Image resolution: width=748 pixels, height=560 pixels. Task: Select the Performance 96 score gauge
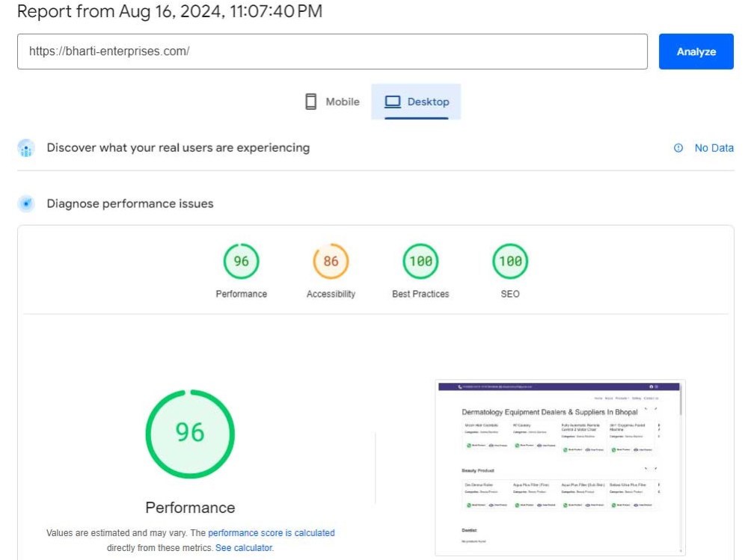coord(241,262)
